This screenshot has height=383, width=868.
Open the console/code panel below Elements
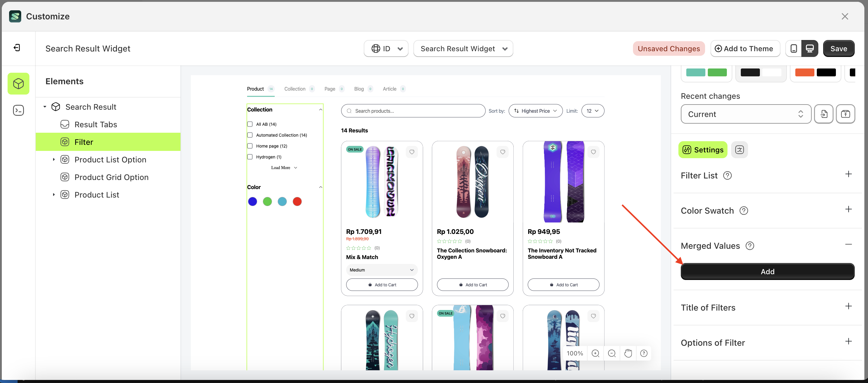(18, 110)
